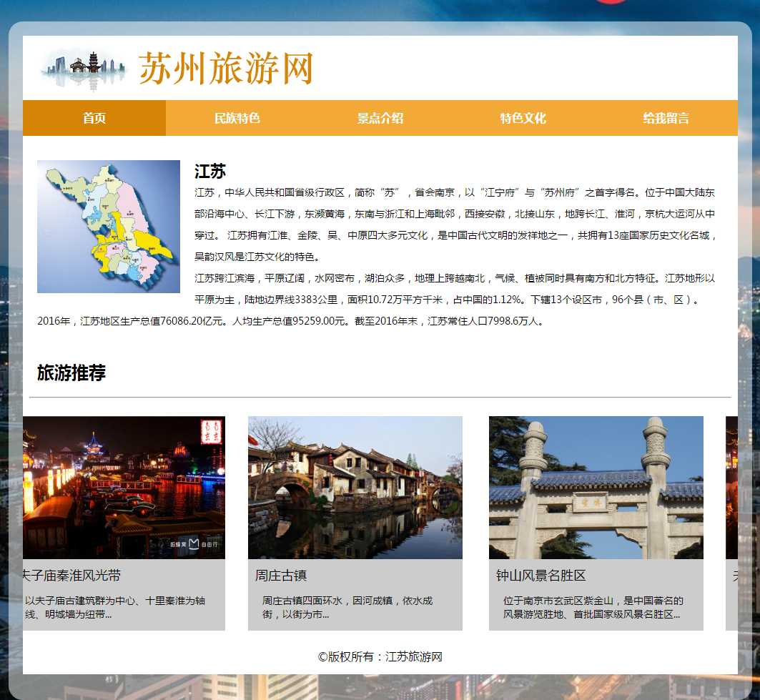
Task: Click the 钟山风景名胜区 card title
Action: (541, 576)
